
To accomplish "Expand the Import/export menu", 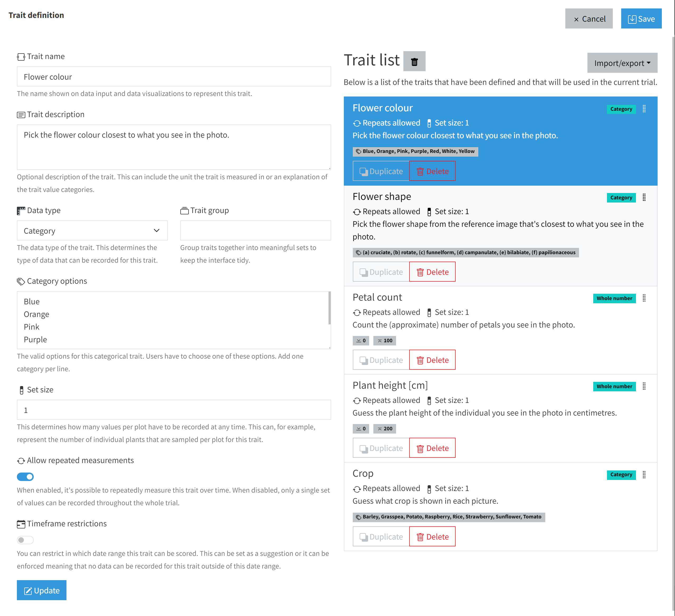I will [622, 63].
